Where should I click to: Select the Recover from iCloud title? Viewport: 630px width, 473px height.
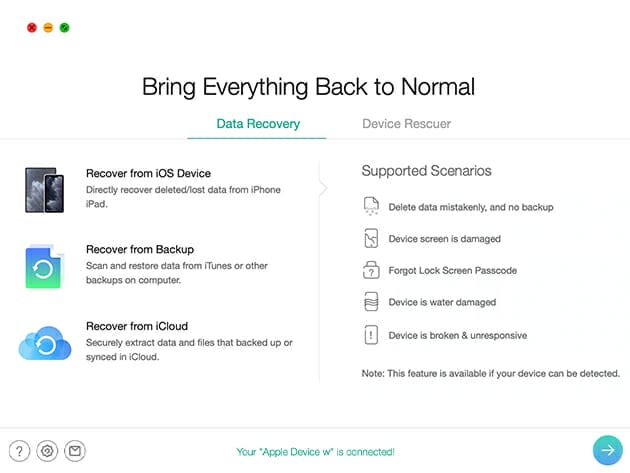pyautogui.click(x=137, y=326)
